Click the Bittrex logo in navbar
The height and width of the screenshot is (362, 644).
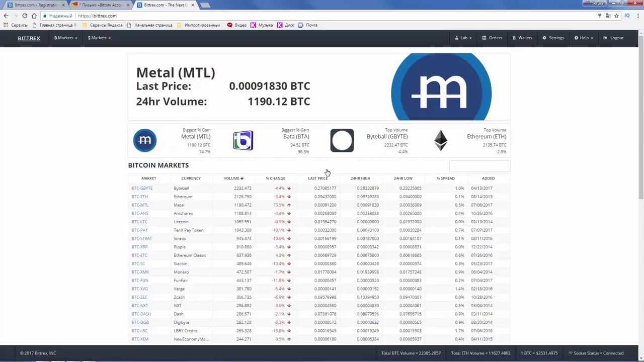[x=29, y=38]
